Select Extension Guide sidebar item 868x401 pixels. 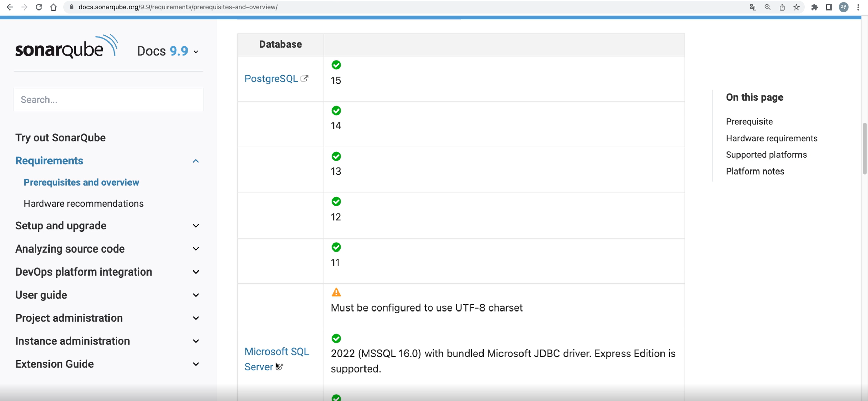54,364
